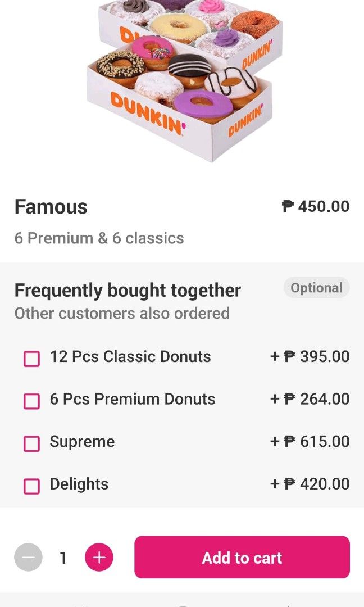Tap the gray minus icon to decrease quantity
364x607 pixels.
pos(28,558)
